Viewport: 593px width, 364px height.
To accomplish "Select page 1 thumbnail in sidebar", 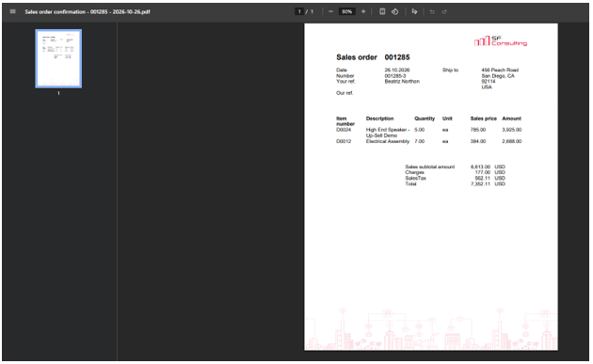I will tap(58, 58).
